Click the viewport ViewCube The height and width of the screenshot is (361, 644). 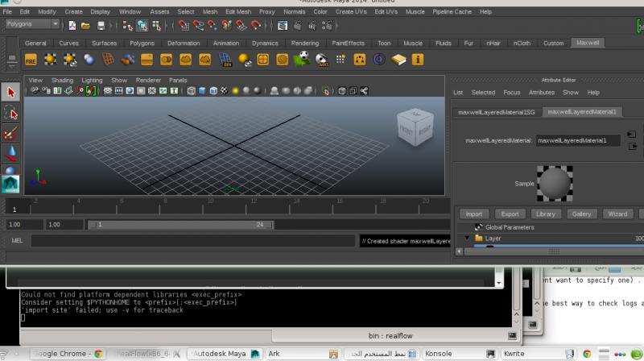point(415,127)
